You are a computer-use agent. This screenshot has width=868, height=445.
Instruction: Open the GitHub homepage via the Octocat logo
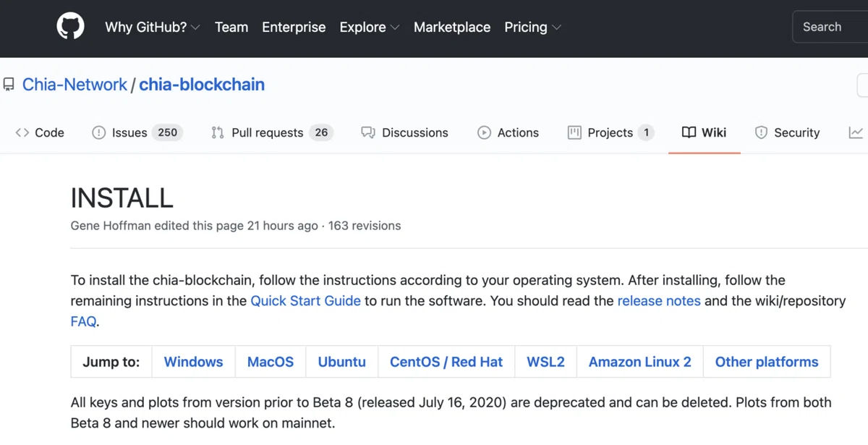(x=71, y=27)
